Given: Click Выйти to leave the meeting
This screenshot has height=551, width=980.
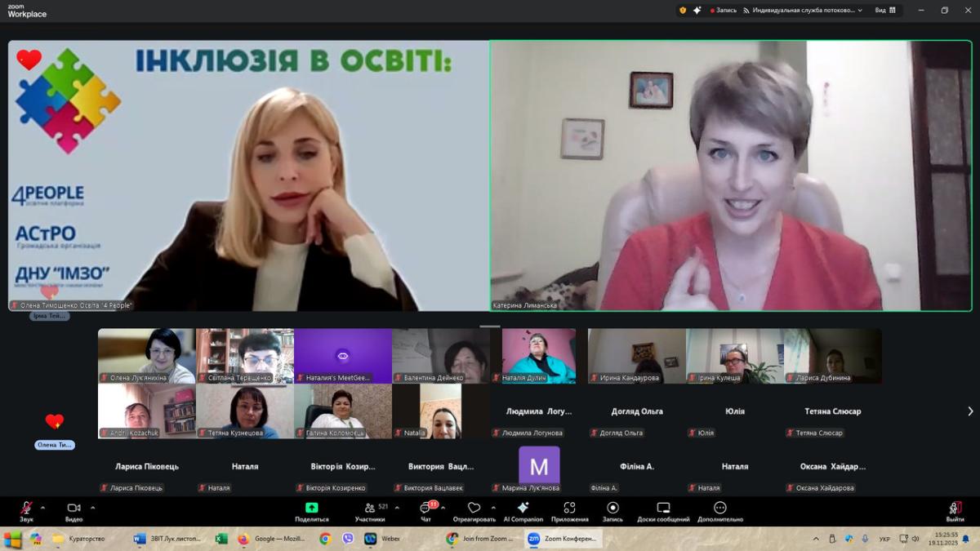Looking at the screenshot, I should (x=955, y=511).
